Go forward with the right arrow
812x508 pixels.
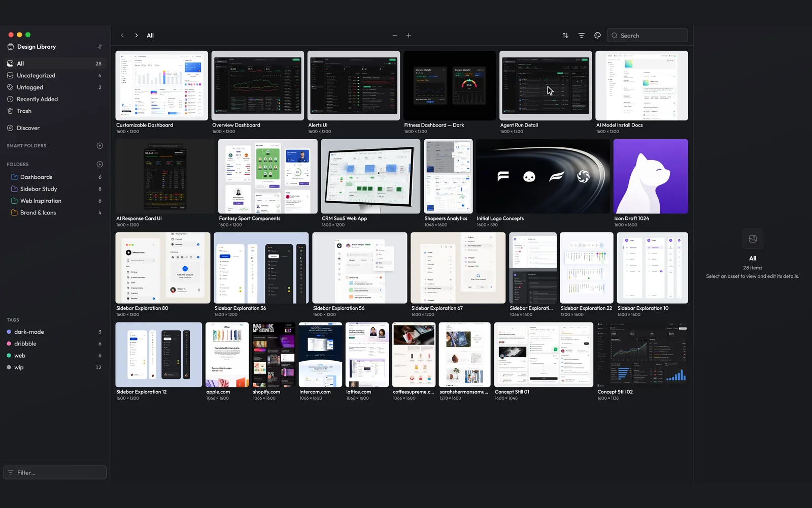(x=136, y=36)
